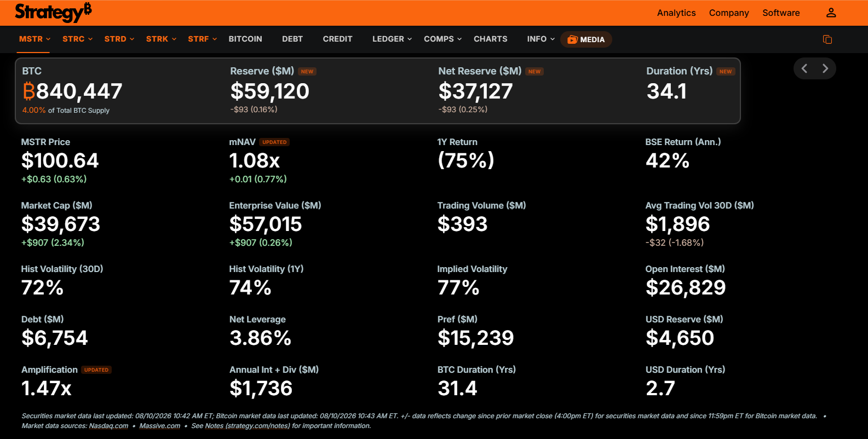868x439 pixels.
Task: Expand the STRF dropdown
Action: coord(203,39)
